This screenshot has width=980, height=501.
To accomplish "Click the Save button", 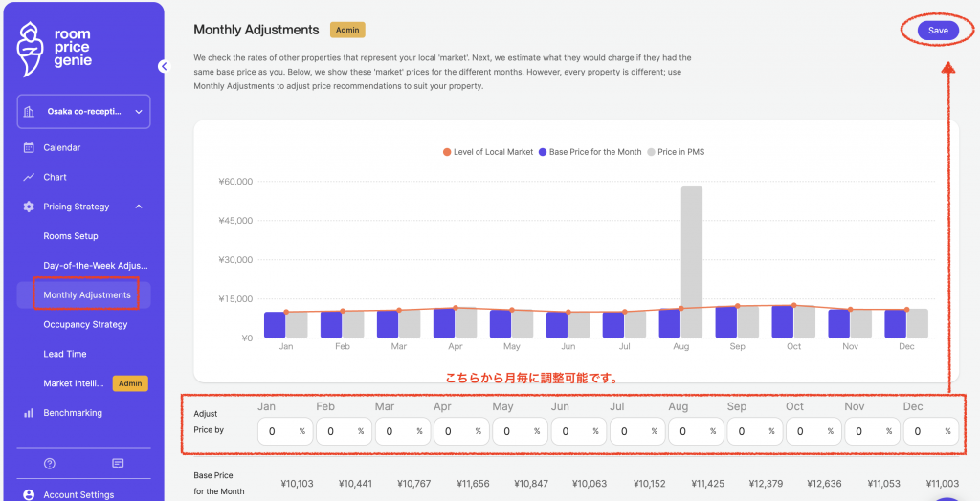I will (938, 31).
